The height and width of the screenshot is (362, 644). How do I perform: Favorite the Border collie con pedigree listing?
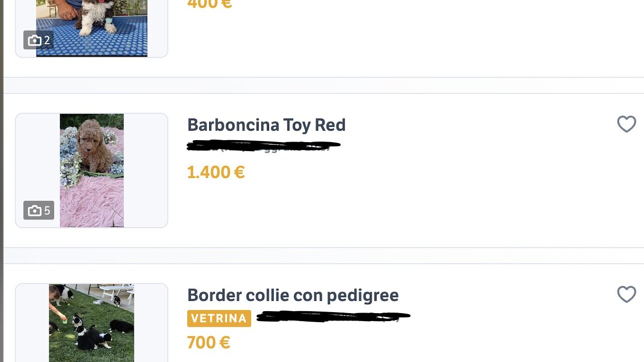(627, 294)
